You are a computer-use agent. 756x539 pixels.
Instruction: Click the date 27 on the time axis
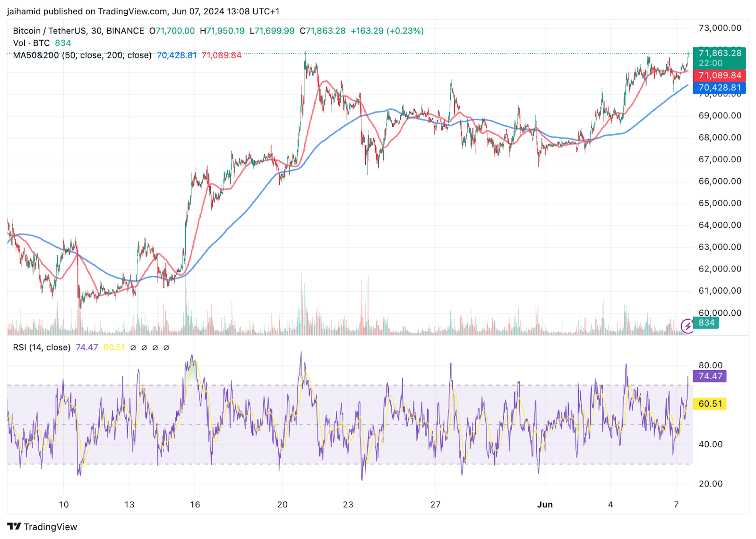pyautogui.click(x=436, y=504)
